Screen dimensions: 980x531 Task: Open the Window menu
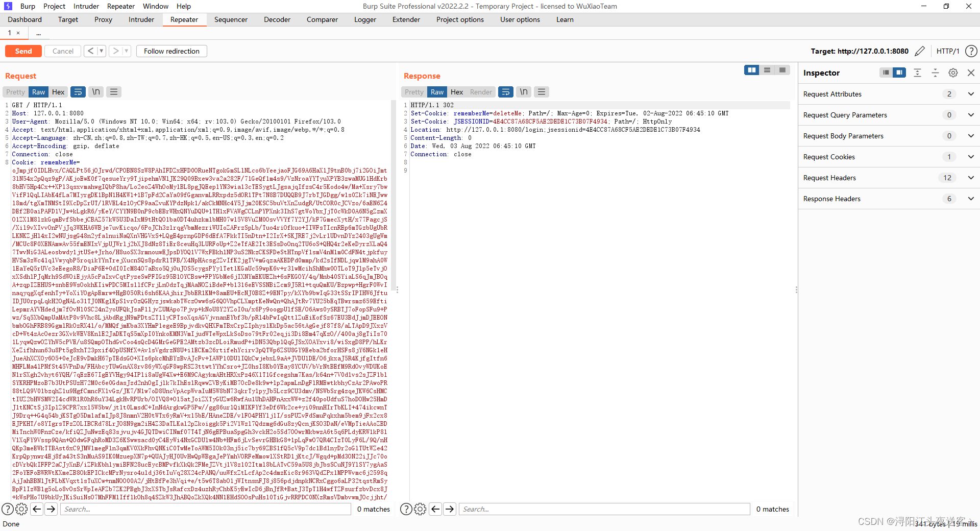[x=156, y=6]
